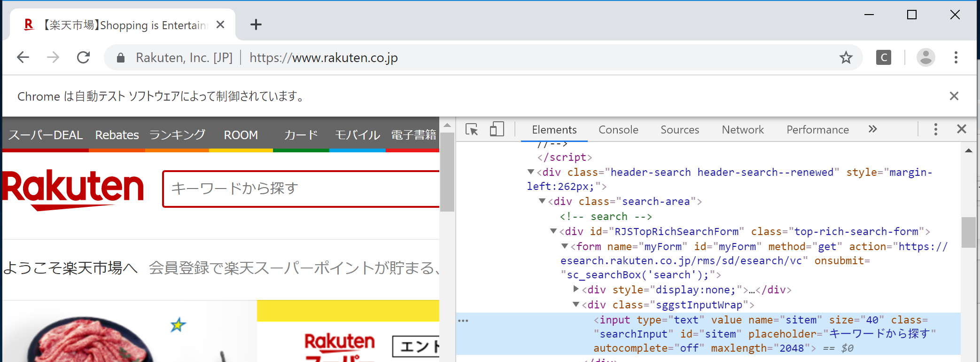
Task: Focus the キーワードから探す search field
Action: pyautogui.click(x=301, y=189)
